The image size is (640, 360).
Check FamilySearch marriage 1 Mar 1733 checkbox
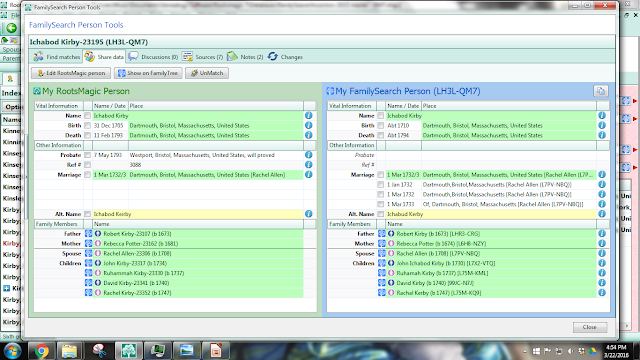[380, 204]
